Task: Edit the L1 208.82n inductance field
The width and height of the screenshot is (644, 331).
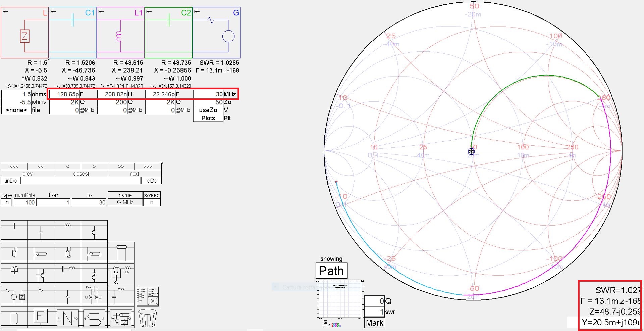Action: [112, 94]
